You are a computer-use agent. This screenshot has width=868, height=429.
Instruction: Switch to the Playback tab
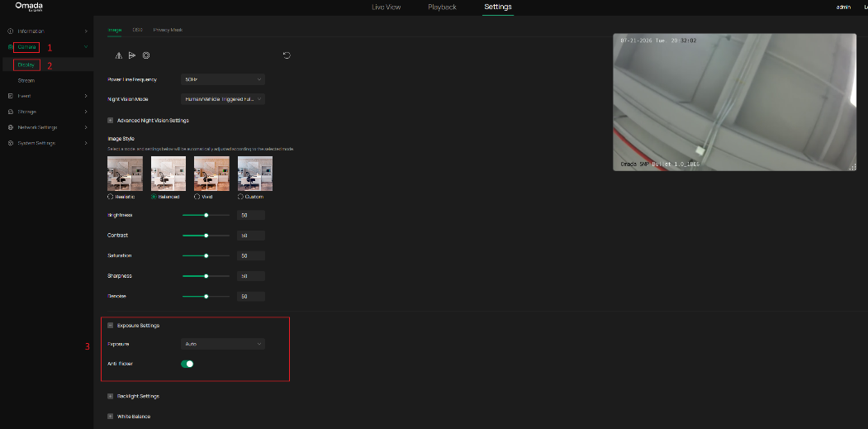(x=443, y=7)
